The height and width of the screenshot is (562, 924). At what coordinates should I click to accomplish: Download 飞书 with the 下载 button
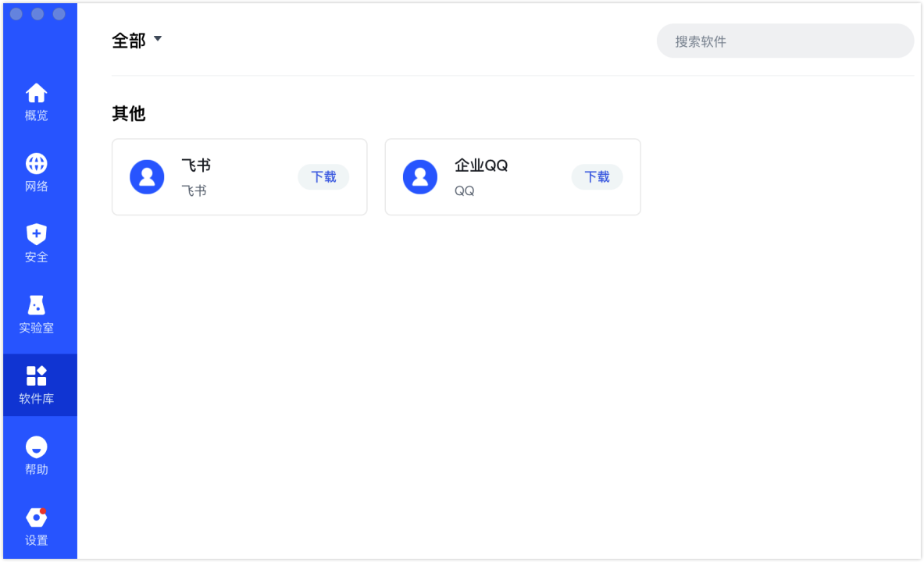[x=323, y=177]
